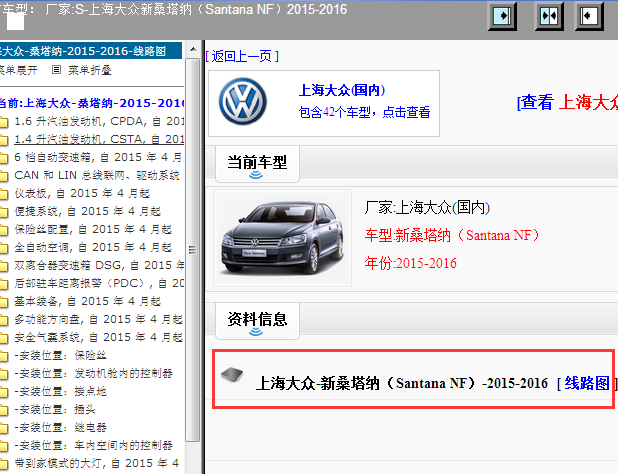
Task: Click the tree panel vertical scrollbar thumb
Action: coord(193,249)
